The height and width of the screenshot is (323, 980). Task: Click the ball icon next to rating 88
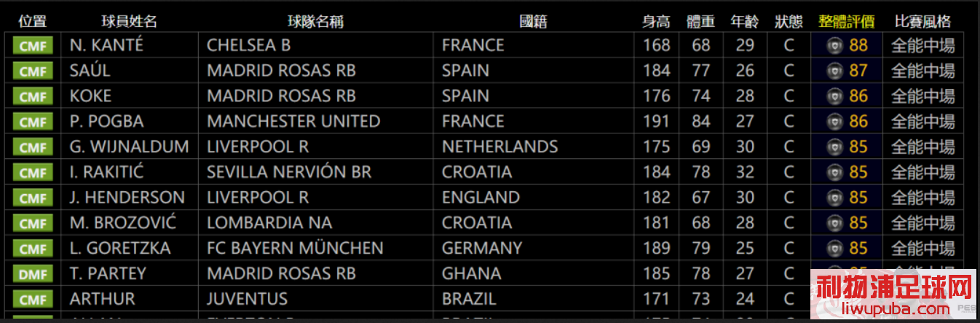834,46
